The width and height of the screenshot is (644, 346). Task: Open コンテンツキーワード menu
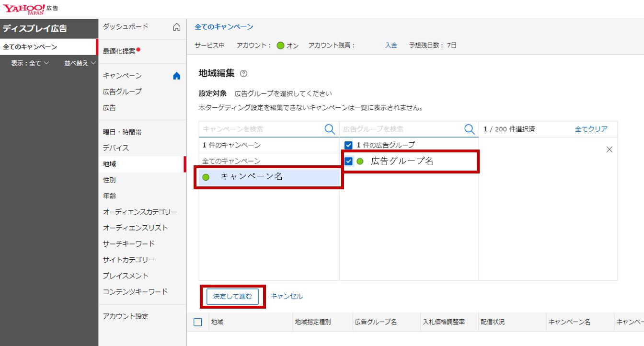coord(135,291)
